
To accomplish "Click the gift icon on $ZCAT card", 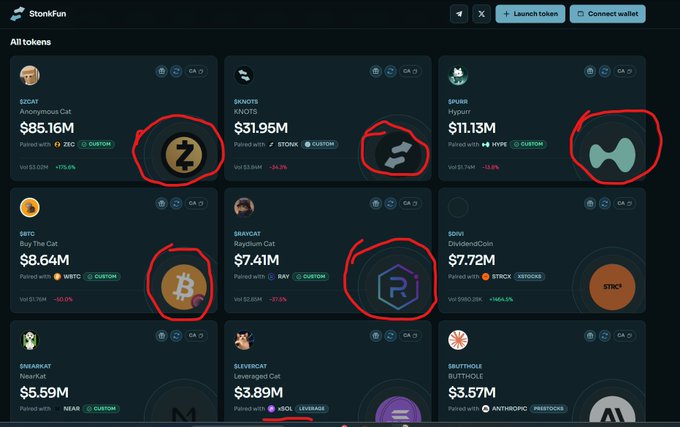I will 161,71.
